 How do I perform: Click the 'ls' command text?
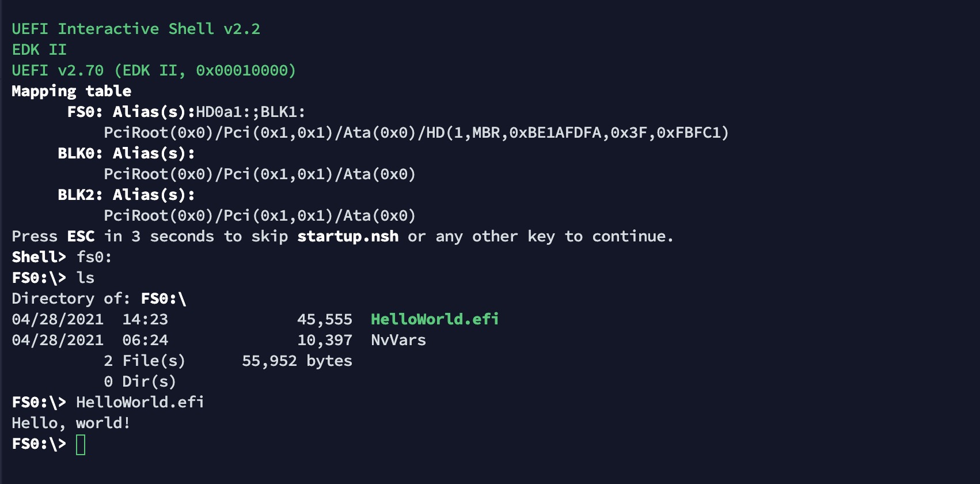pyautogui.click(x=85, y=278)
